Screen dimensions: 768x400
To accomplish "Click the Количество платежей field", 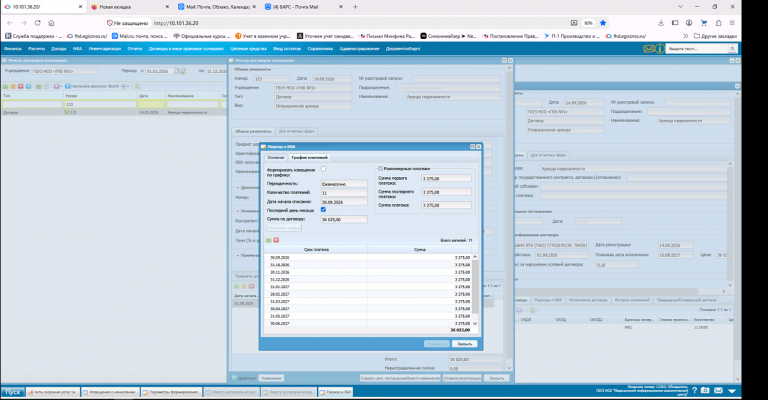I will click(x=344, y=192).
